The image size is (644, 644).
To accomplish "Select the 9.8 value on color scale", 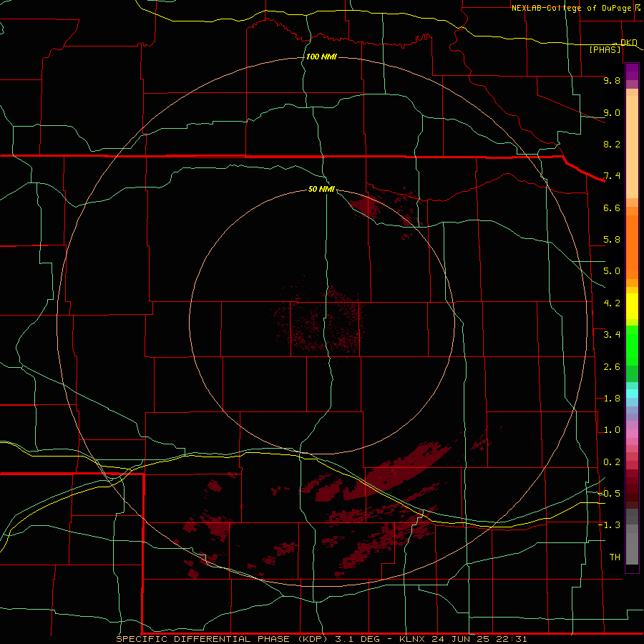I will coord(612,80).
